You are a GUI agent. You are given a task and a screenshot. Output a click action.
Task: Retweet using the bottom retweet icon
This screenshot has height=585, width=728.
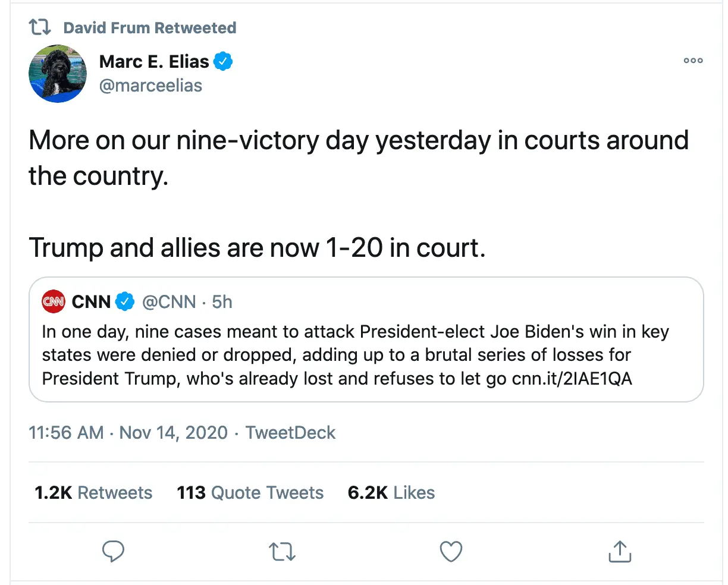coord(282,552)
